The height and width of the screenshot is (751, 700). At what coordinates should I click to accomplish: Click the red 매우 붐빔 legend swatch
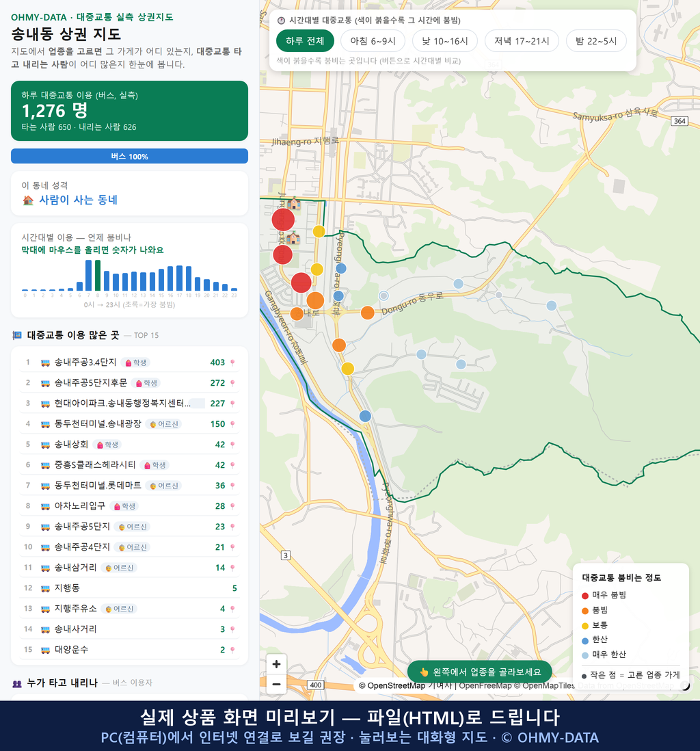pyautogui.click(x=584, y=595)
